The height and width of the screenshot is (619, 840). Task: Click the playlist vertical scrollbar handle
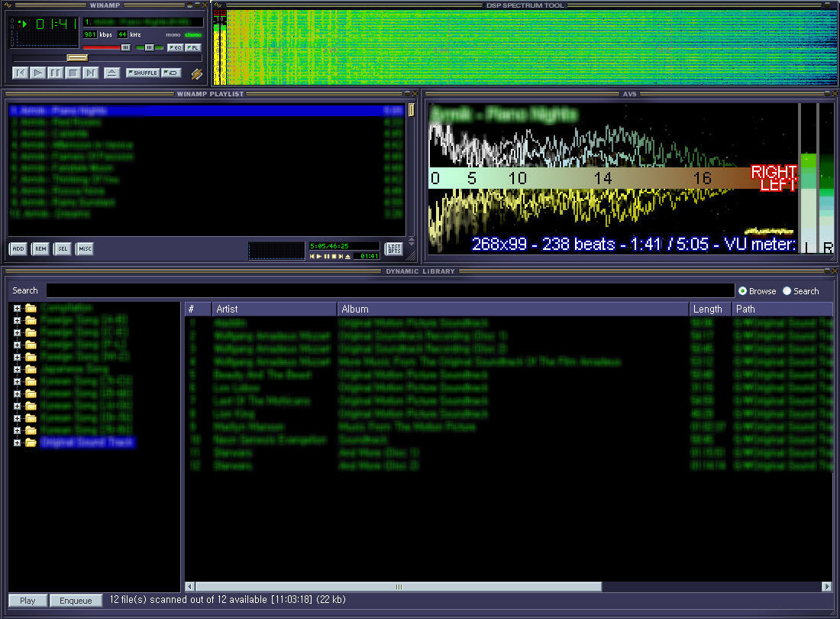411,110
